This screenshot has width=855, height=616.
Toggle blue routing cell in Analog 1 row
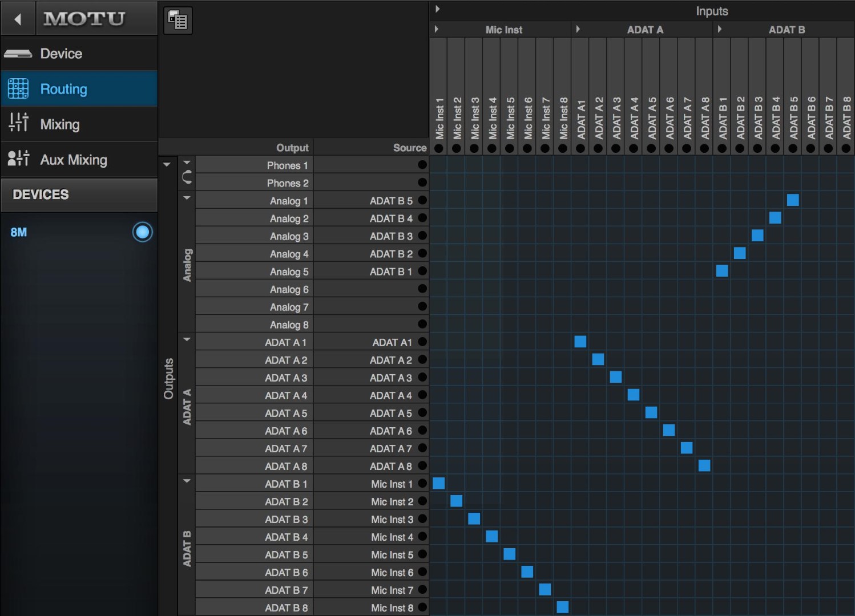792,200
